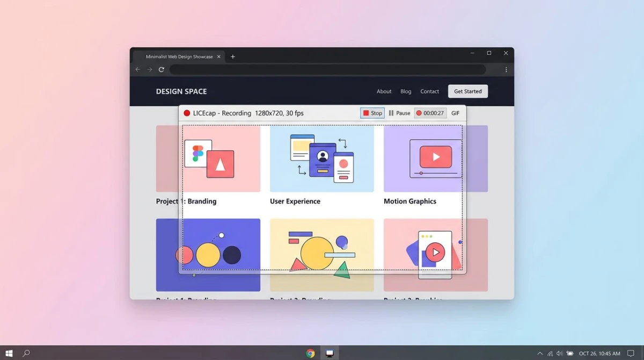Pause the LICEcap recording
Screen dimensions: 644x360
[x=399, y=113]
